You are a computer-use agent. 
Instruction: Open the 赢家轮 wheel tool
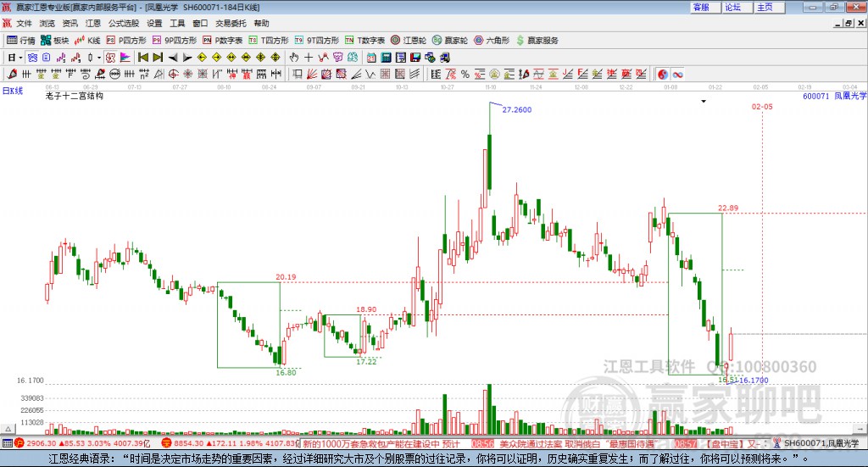tap(450, 41)
